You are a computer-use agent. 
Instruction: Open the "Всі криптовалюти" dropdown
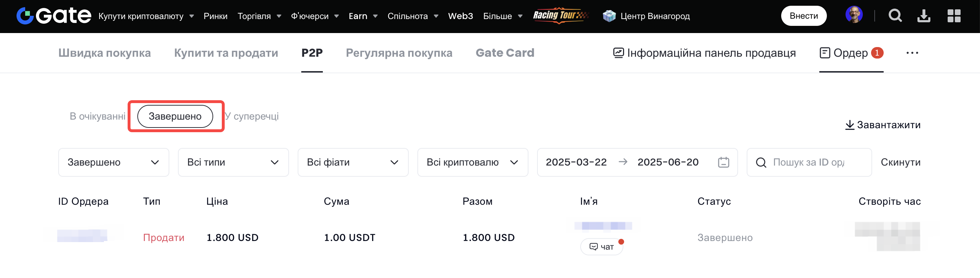point(472,162)
